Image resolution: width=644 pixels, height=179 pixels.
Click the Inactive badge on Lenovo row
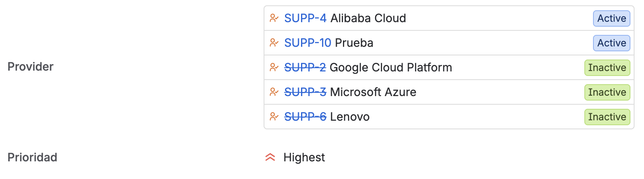[607, 117]
